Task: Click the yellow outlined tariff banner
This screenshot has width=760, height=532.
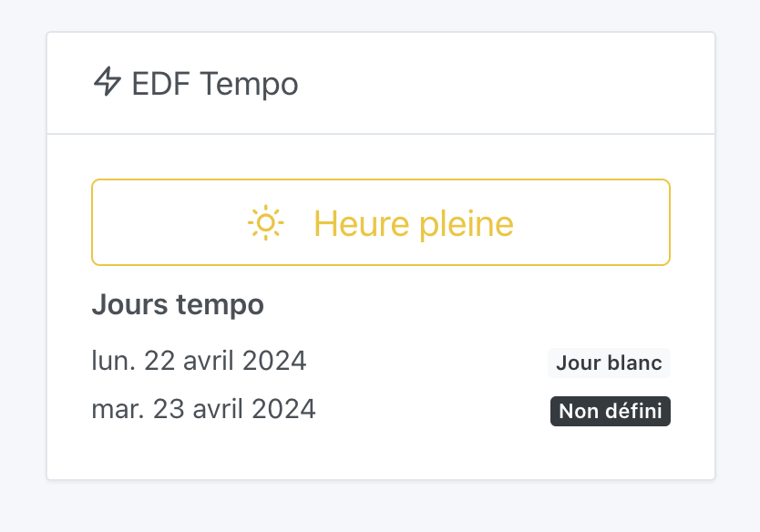Action: click(380, 222)
